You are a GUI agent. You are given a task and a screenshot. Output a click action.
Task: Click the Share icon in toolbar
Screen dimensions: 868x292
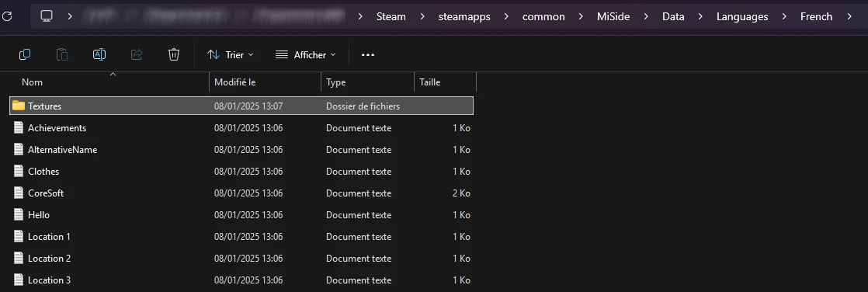tap(136, 54)
